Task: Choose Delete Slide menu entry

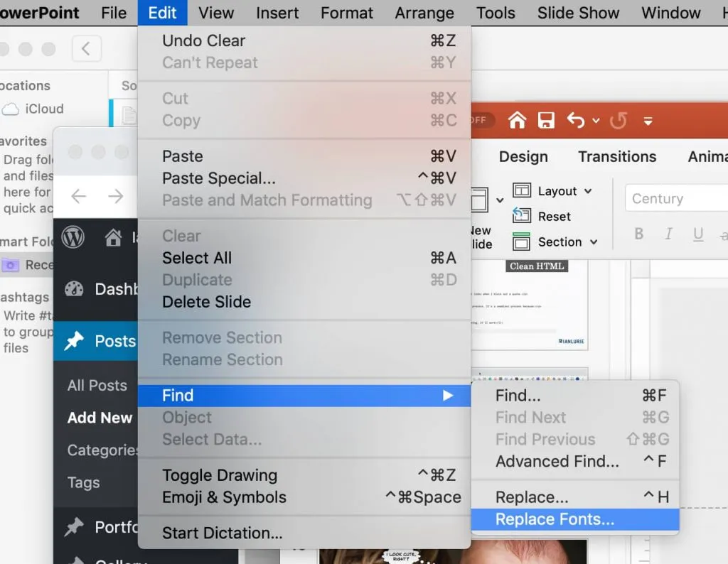Action: (304, 302)
